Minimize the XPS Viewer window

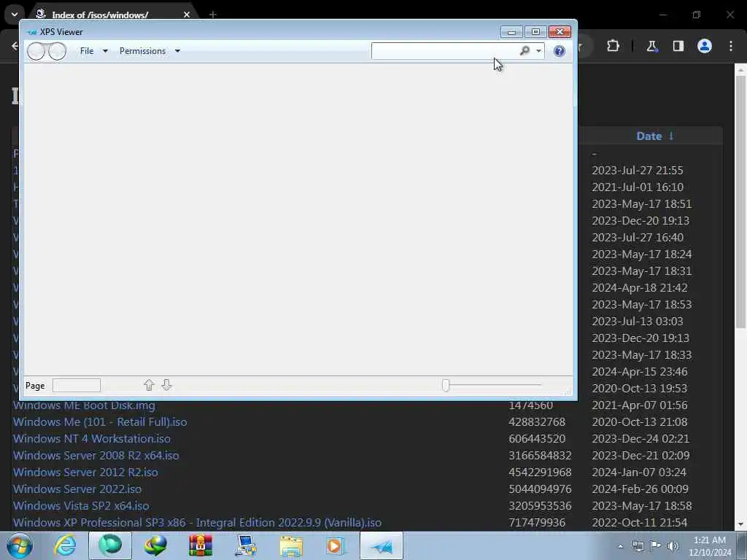tap(511, 32)
